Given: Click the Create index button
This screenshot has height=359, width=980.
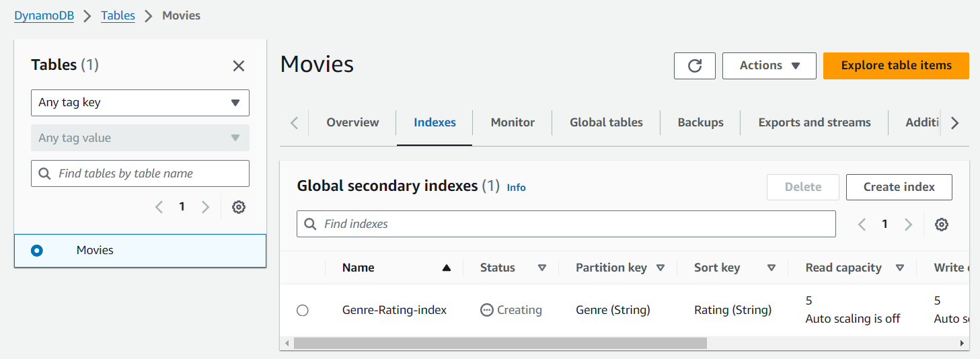Looking at the screenshot, I should [x=899, y=187].
